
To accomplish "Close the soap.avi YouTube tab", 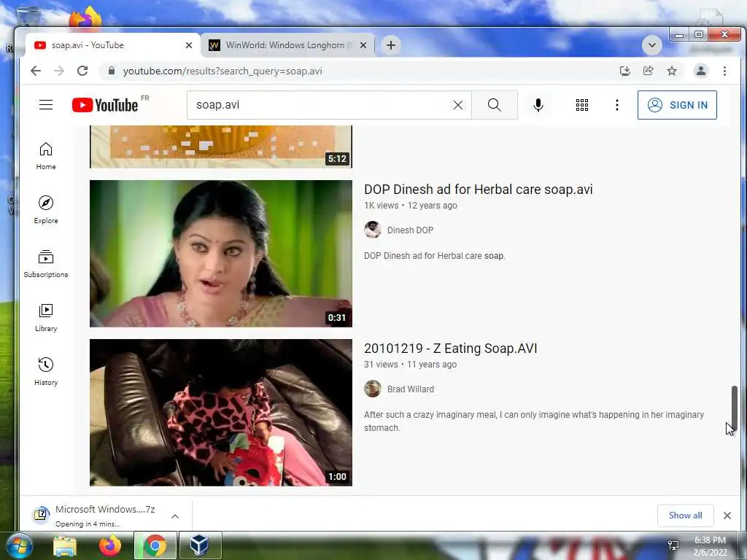I will [x=189, y=45].
